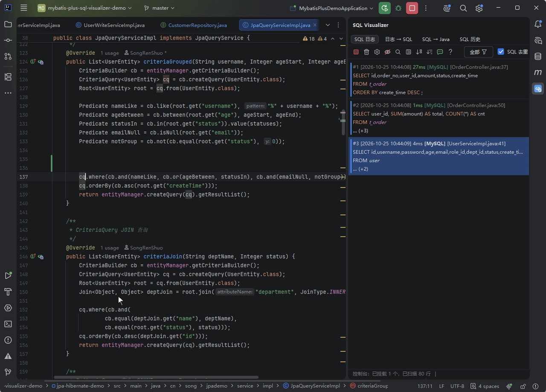Screen dimensions: 546x392
Task: Close the JpaQueryServiceImpl.java tab
Action: click(x=315, y=25)
